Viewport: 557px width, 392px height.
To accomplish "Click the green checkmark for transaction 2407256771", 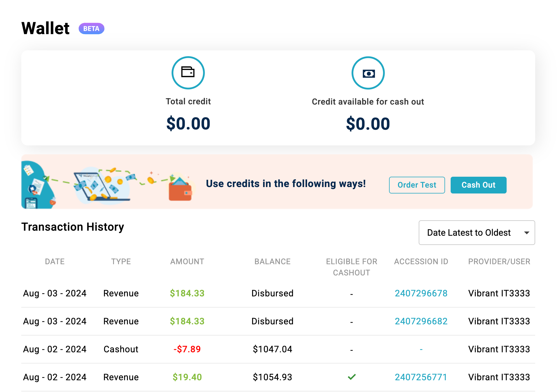I will [352, 377].
